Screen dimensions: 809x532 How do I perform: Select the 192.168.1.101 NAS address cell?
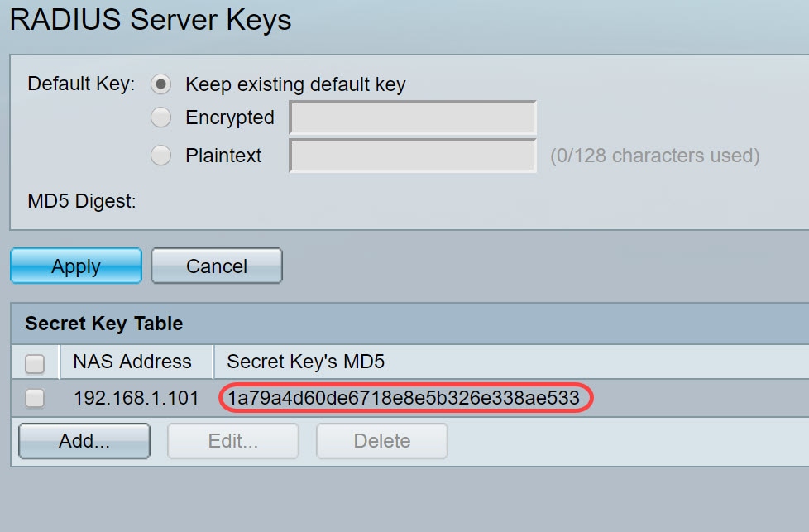(x=136, y=399)
